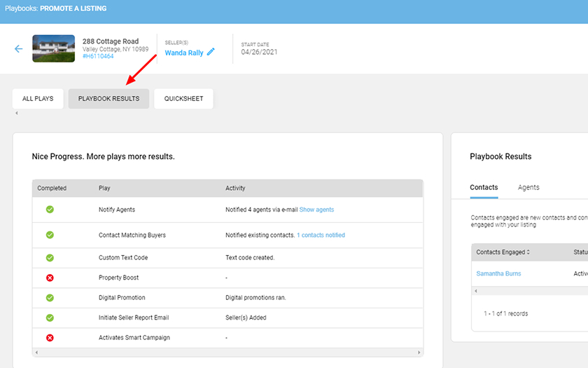Switch to the Agents tab
The width and height of the screenshot is (588, 368).
pyautogui.click(x=528, y=187)
